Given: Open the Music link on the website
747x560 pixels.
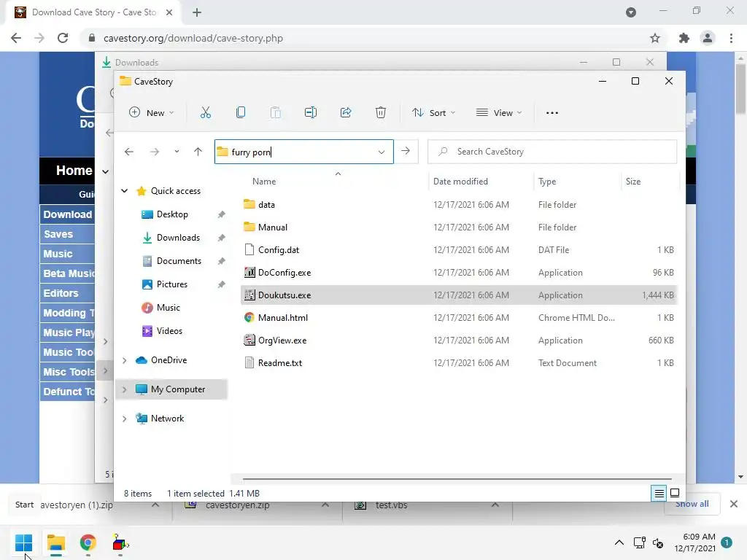Looking at the screenshot, I should 58,254.
